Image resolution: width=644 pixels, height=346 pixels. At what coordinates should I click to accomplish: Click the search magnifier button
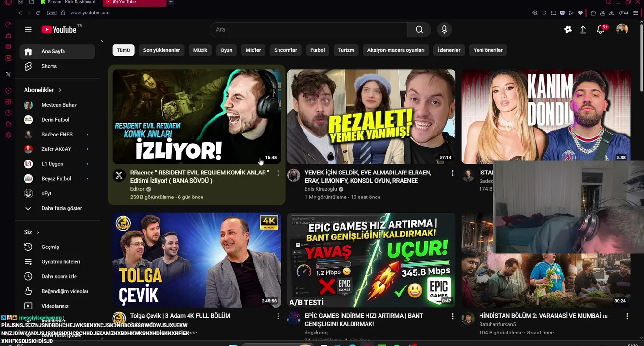[x=419, y=30]
